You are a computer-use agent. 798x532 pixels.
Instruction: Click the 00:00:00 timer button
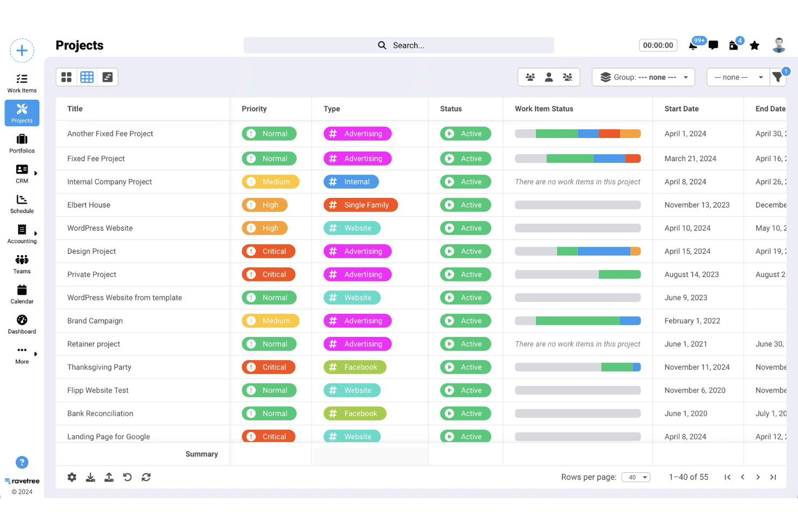coord(658,45)
